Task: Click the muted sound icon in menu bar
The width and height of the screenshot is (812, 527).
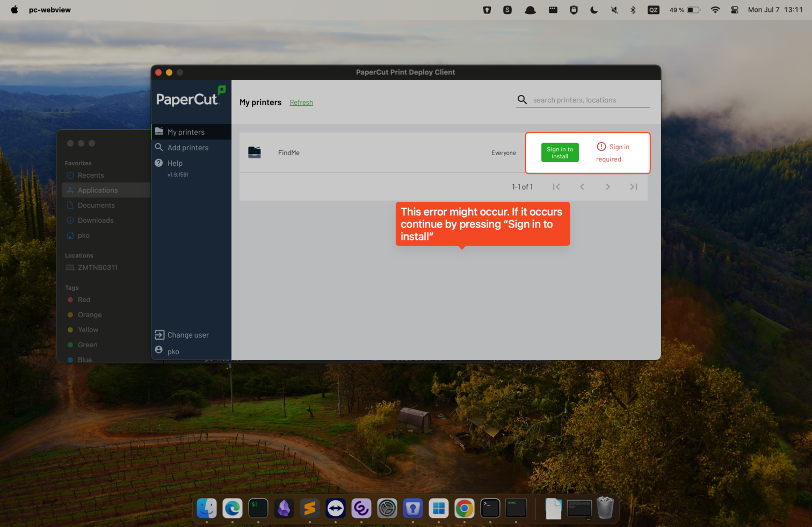Action: click(x=614, y=10)
